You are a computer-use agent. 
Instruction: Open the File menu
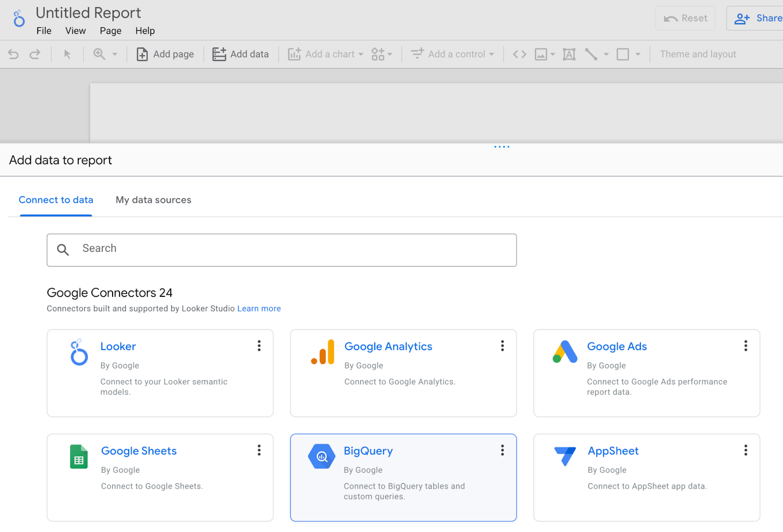click(x=44, y=31)
